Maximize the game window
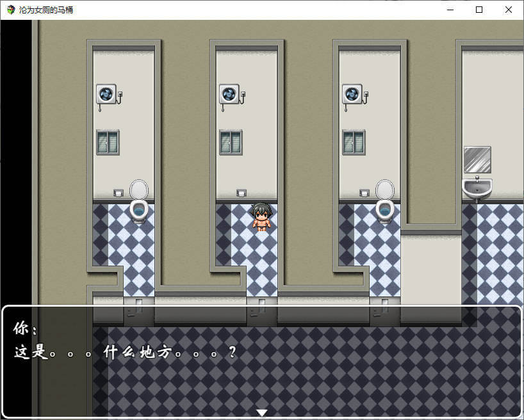Screen dimensions: 524x420 tap(479, 10)
